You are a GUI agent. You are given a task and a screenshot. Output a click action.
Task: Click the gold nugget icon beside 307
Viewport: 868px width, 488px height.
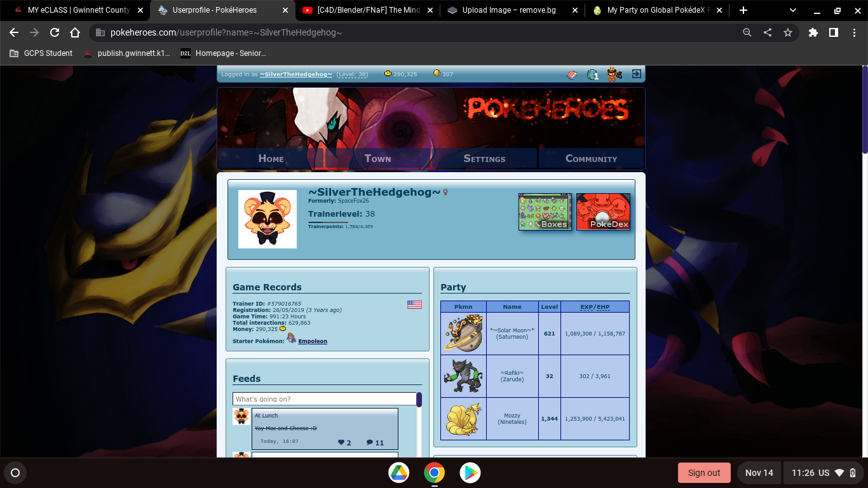coord(437,74)
